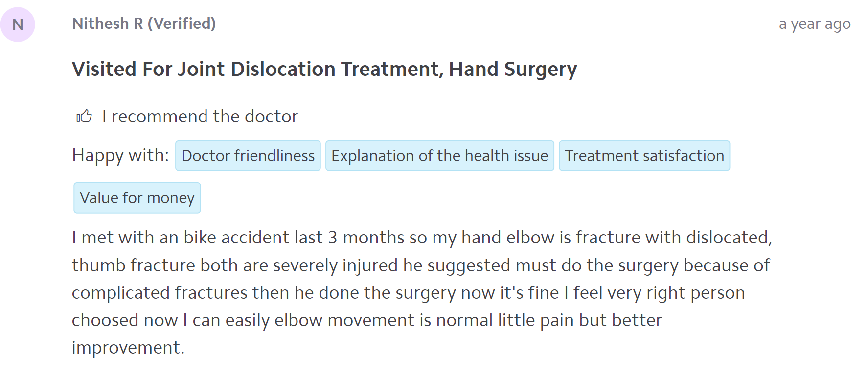
Task: Select the "Treatment satisfaction" tag
Action: [644, 156]
